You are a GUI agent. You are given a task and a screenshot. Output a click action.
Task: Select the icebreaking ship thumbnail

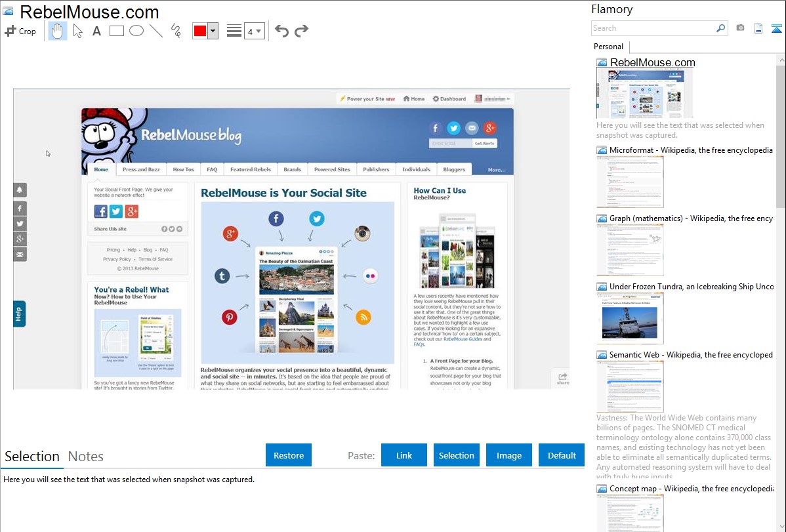coord(630,318)
